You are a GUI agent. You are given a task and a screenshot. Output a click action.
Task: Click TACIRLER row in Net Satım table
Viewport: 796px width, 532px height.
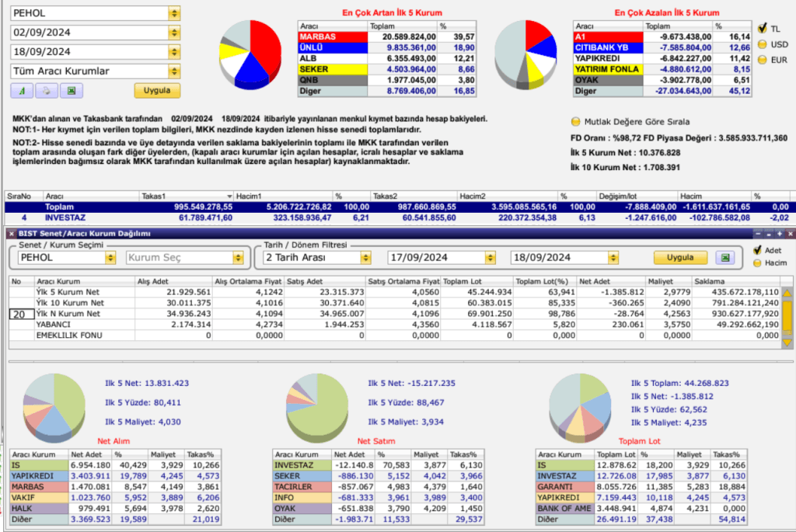click(379, 487)
